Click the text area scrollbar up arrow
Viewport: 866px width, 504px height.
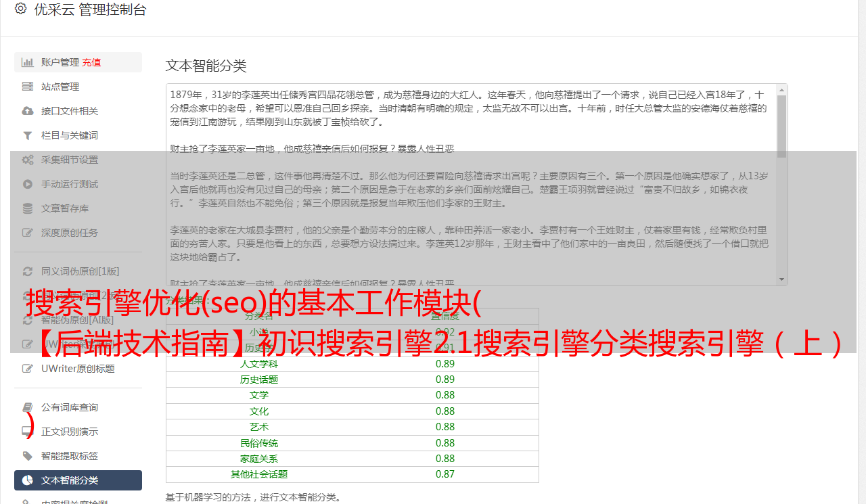click(782, 89)
